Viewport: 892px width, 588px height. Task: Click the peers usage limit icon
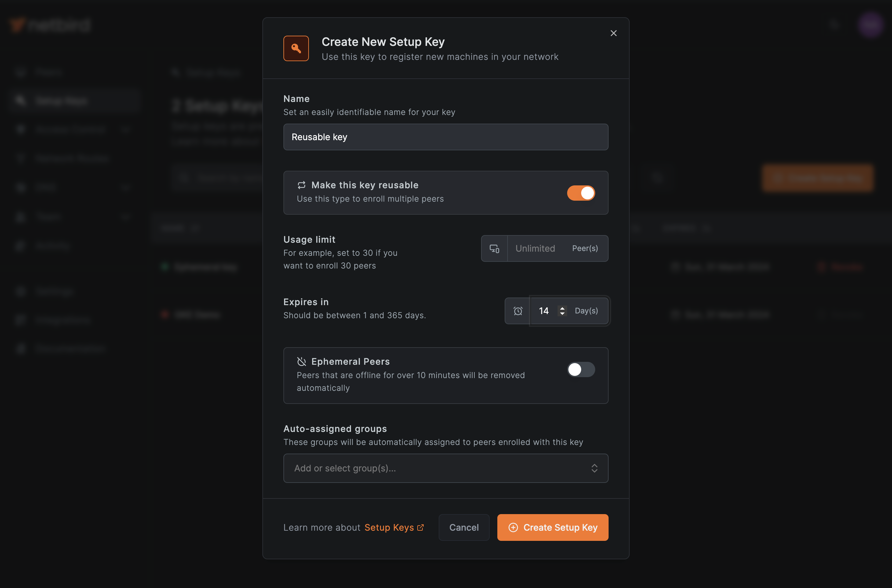[494, 248]
